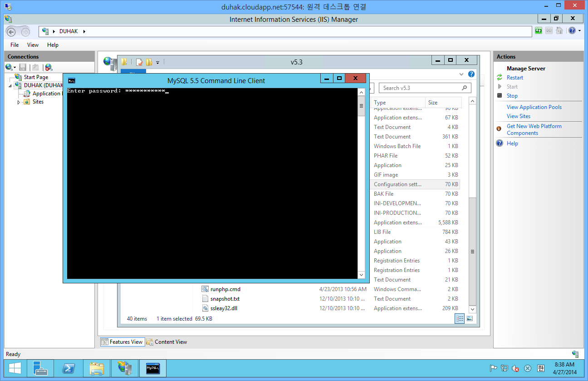588x381 pixels.
Task: Click the Properties icon in v5.3 quick access
Action: point(139,62)
